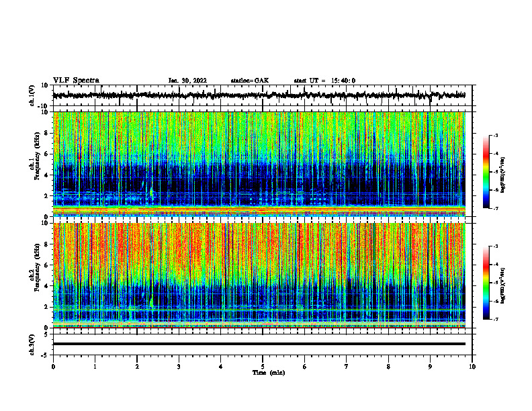Click the "2" kHz tick on ch.2 spectrogram
The width and height of the screenshot is (532, 411).
coord(46,307)
